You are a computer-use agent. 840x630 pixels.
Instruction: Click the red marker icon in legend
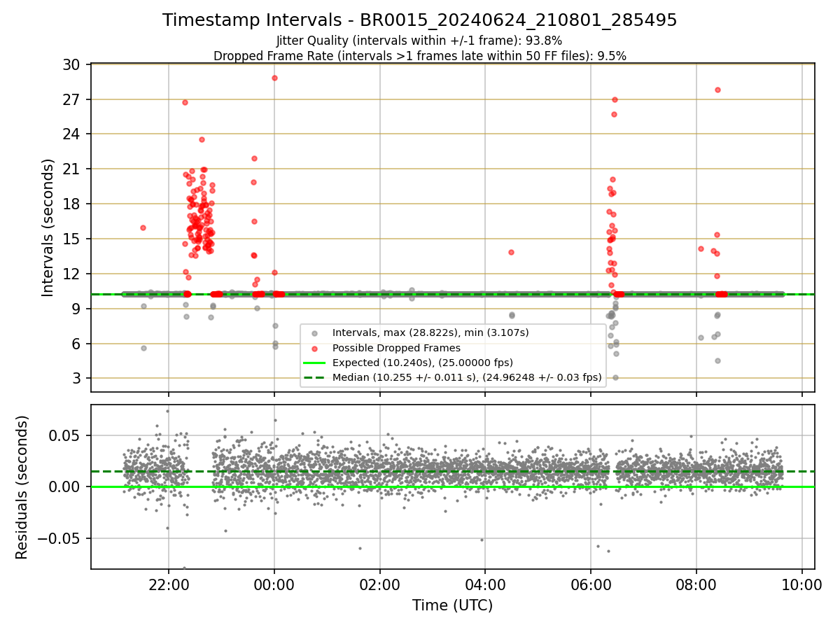coord(314,348)
